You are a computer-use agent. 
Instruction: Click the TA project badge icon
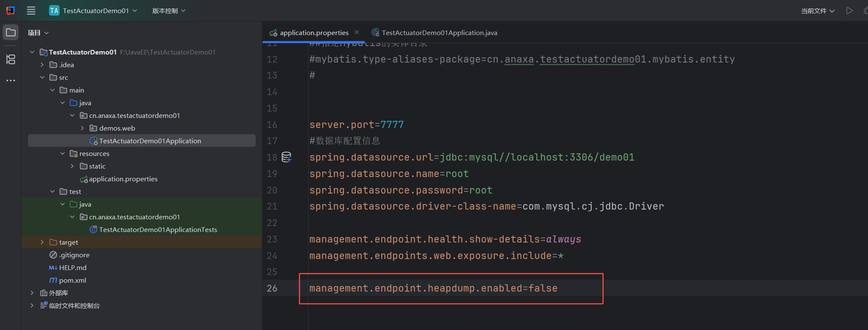coord(54,11)
